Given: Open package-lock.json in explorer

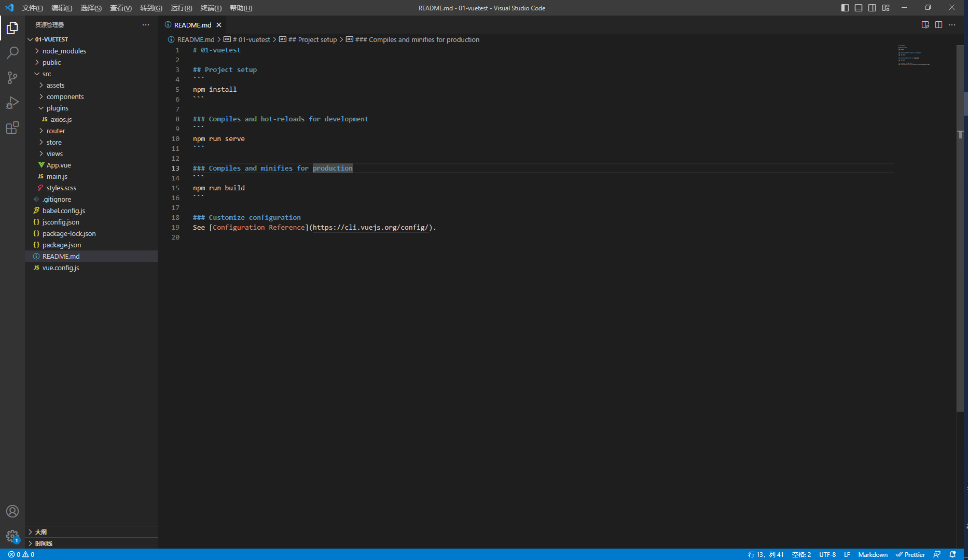Looking at the screenshot, I should click(x=91, y=233).
